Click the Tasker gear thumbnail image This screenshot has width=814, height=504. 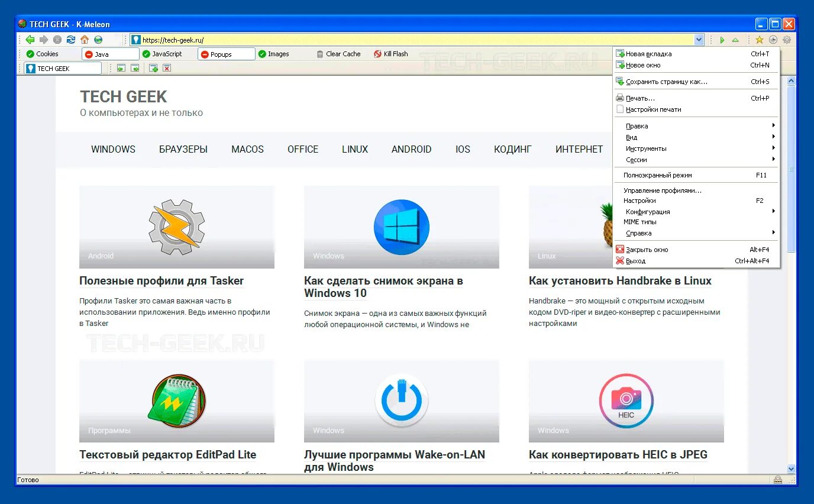coord(177,227)
